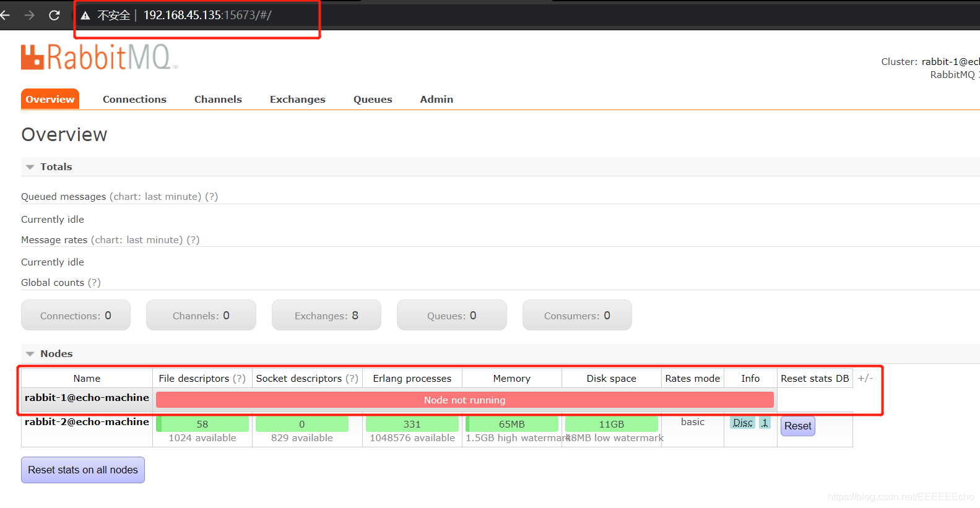Viewport: 980px width, 508px height.
Task: Click the Memory column header
Action: pyautogui.click(x=512, y=378)
